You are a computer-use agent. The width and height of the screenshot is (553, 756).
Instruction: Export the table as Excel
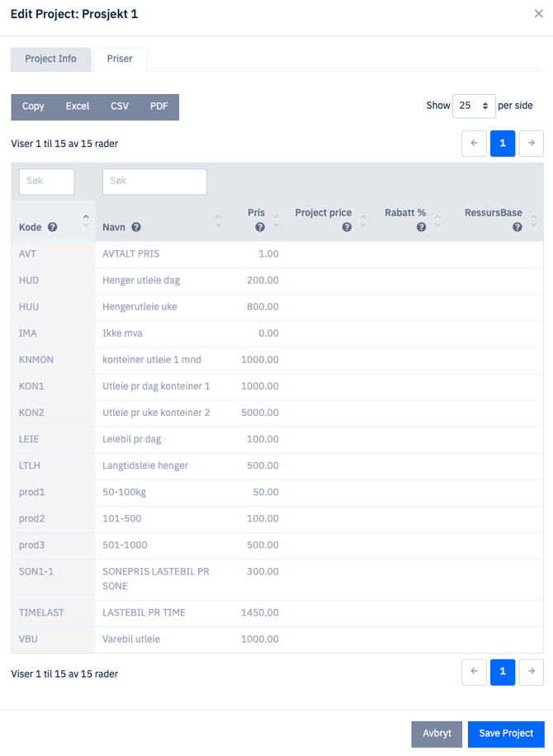[x=78, y=106]
